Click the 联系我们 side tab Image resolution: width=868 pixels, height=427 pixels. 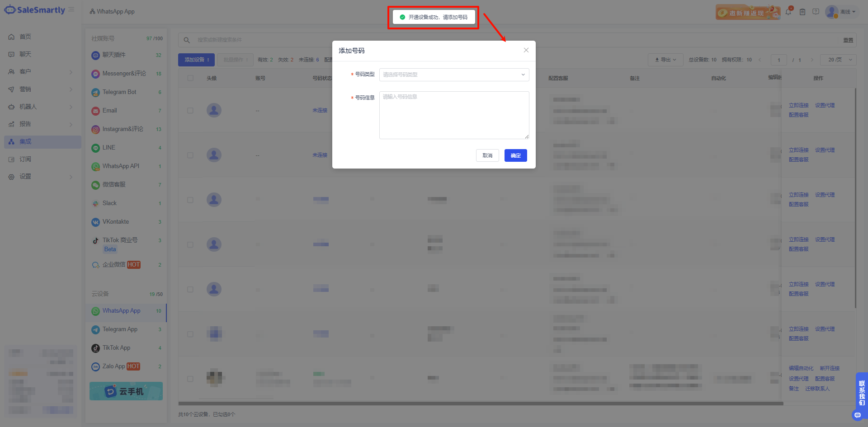pos(862,393)
